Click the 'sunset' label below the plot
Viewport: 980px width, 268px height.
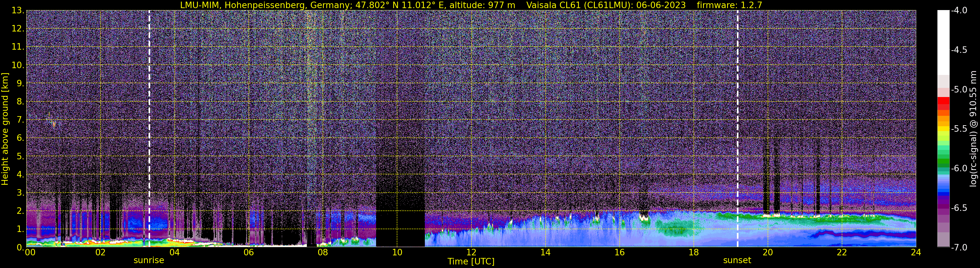[x=737, y=261]
